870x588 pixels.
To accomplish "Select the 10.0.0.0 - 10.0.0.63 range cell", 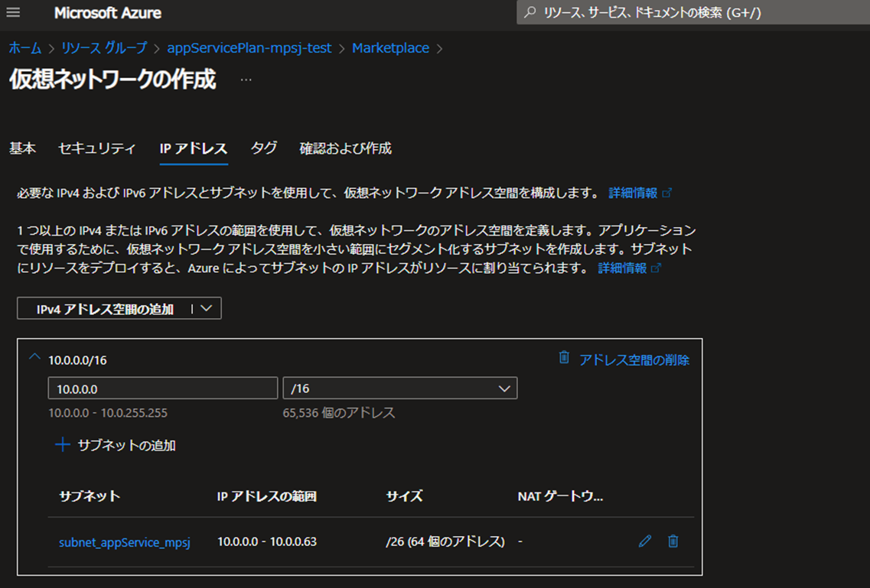I will pyautogui.click(x=267, y=541).
